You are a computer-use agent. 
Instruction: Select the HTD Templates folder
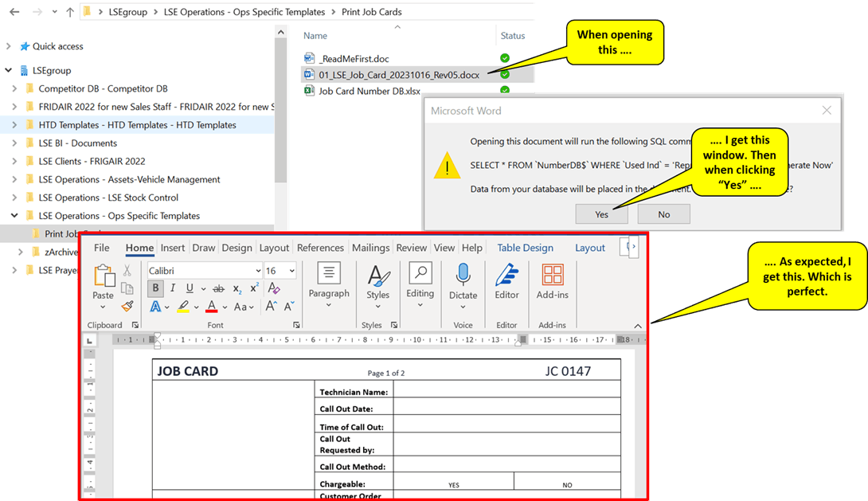(137, 125)
